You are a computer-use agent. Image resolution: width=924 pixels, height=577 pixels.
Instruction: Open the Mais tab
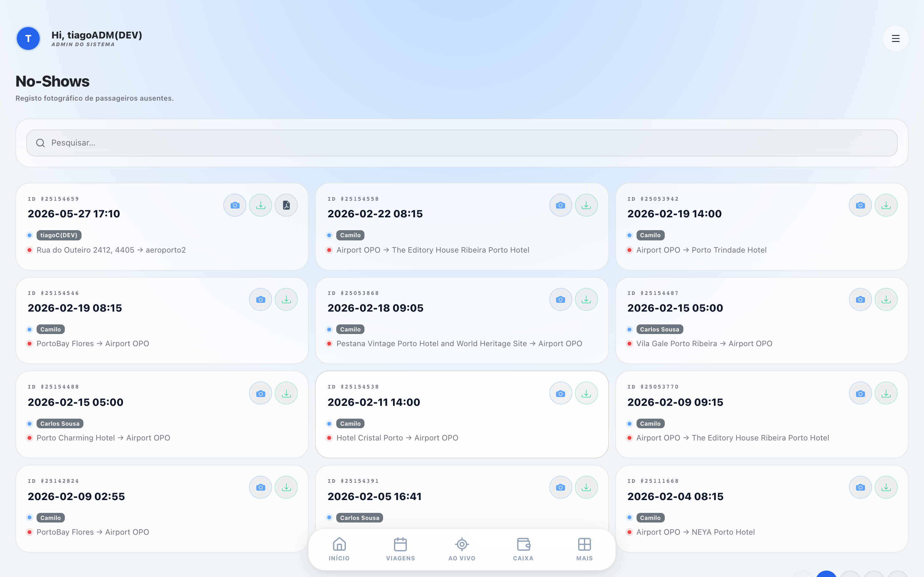click(x=584, y=549)
